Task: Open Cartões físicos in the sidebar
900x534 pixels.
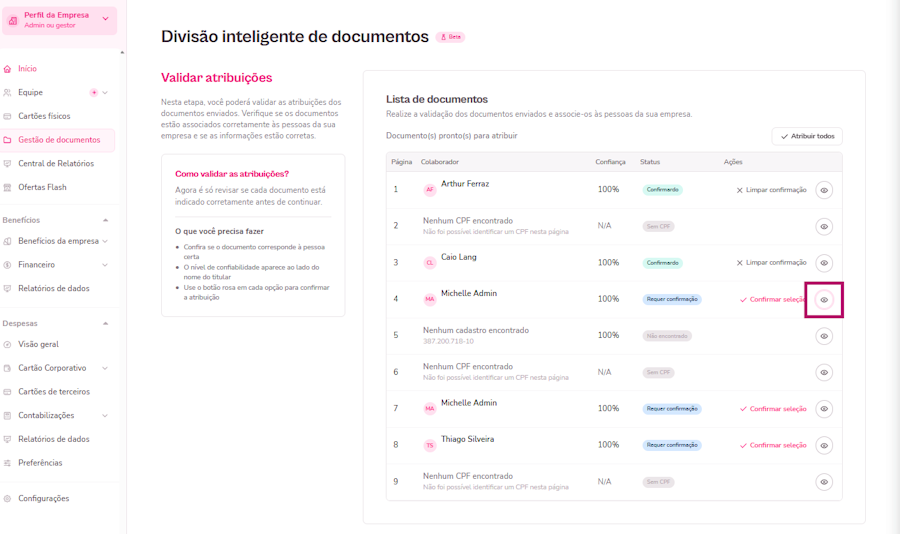Action: pyautogui.click(x=44, y=116)
